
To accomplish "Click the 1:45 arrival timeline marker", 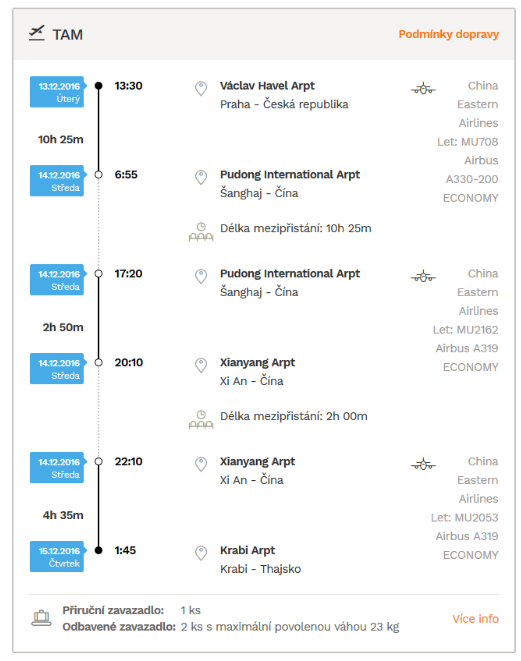I will 98,550.
